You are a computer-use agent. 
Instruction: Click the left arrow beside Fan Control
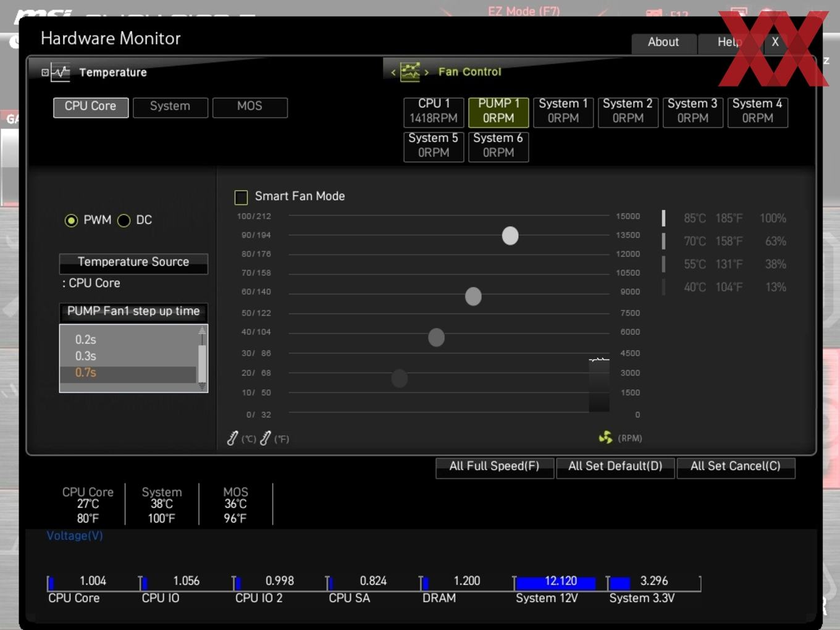393,72
